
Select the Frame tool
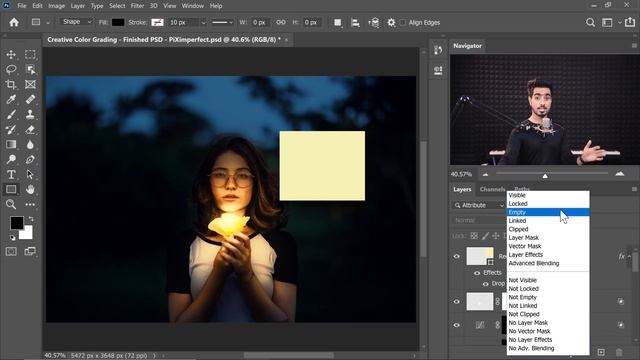[x=30, y=84]
